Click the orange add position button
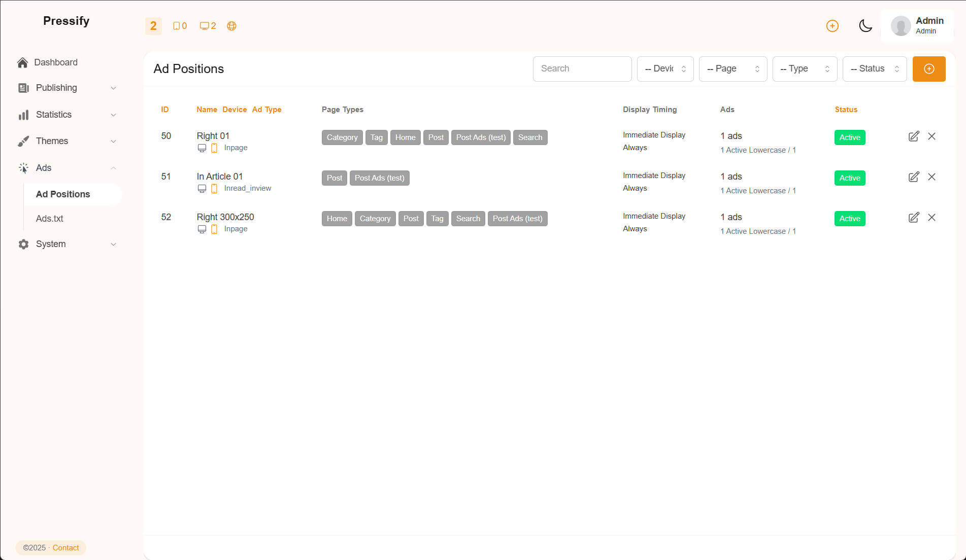The image size is (966, 560). tap(928, 69)
